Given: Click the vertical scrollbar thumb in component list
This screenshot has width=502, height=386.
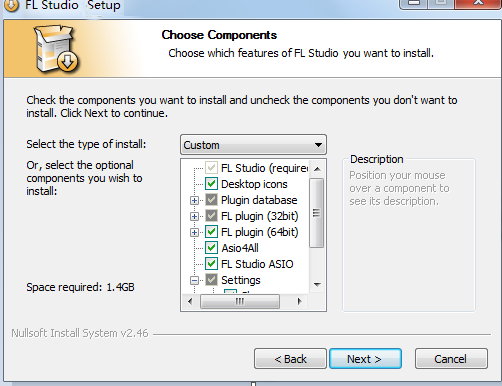Looking at the screenshot, I should pyautogui.click(x=317, y=213).
